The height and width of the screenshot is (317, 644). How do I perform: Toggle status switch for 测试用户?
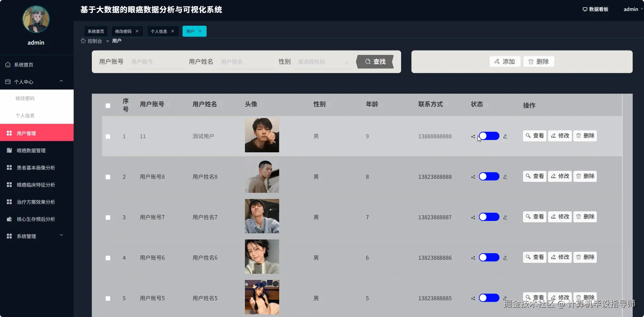click(489, 136)
